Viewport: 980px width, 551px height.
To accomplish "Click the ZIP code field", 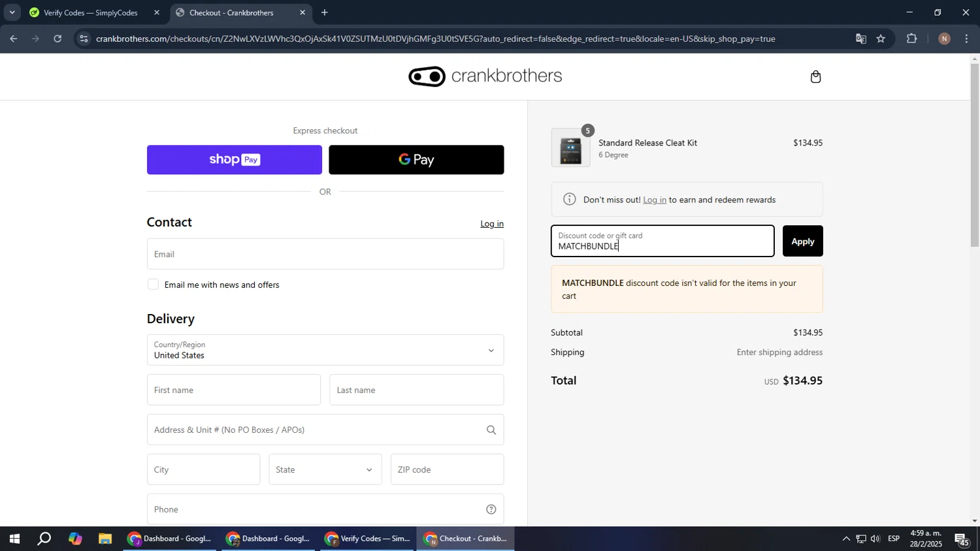I will (x=447, y=469).
